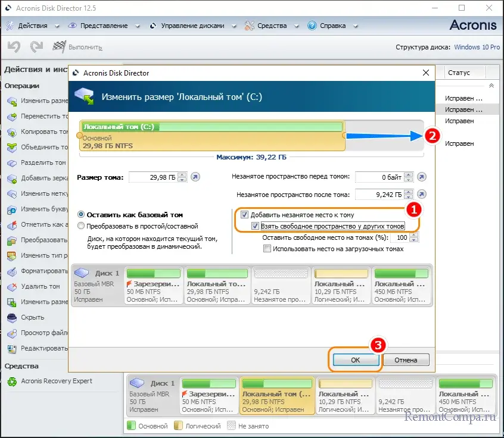504x438 pixels.
Task: Click stepper for unallocated space after volume
Action: coord(408,194)
